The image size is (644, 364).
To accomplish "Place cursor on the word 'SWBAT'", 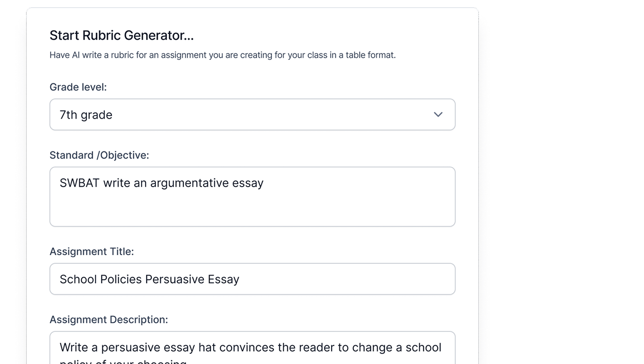I will pos(79,183).
